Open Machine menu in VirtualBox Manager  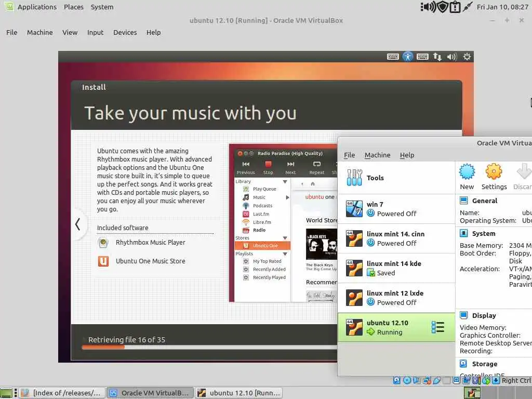(377, 155)
